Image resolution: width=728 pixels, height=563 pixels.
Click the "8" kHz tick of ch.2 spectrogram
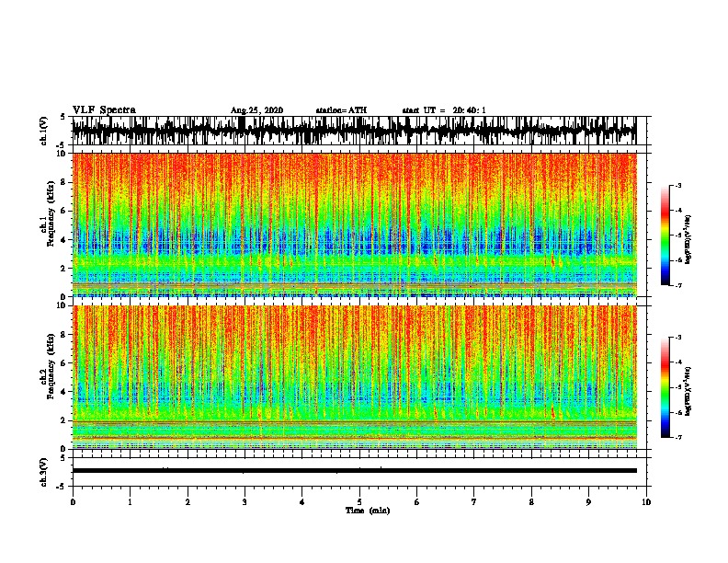click(64, 335)
